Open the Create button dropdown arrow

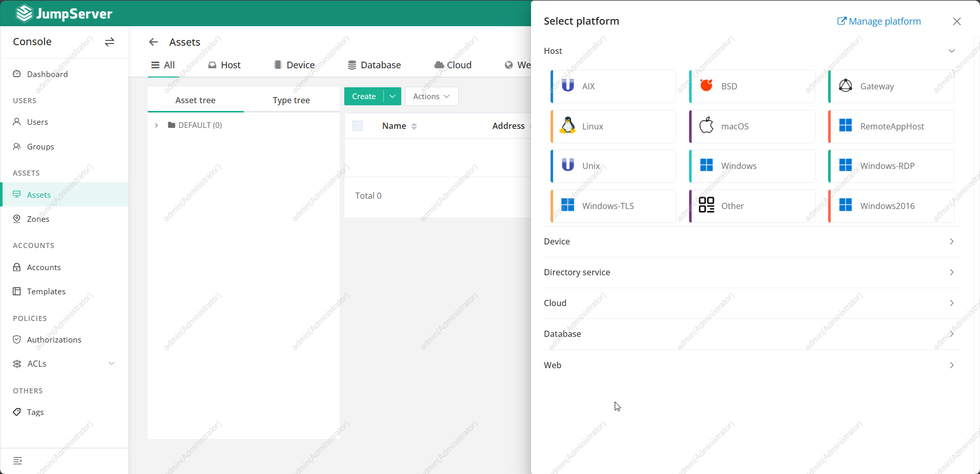(393, 97)
